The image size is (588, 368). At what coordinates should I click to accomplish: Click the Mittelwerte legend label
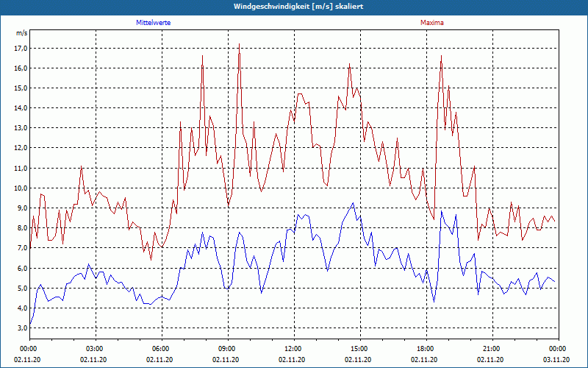[154, 23]
